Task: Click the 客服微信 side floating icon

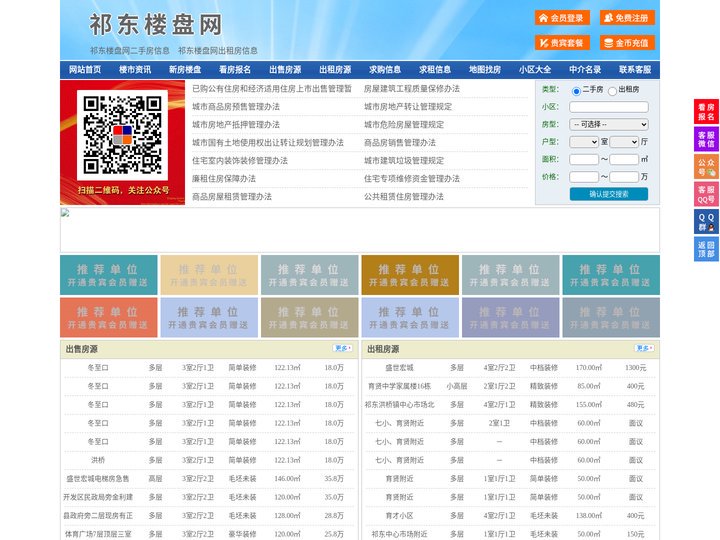Action: pyautogui.click(x=706, y=139)
